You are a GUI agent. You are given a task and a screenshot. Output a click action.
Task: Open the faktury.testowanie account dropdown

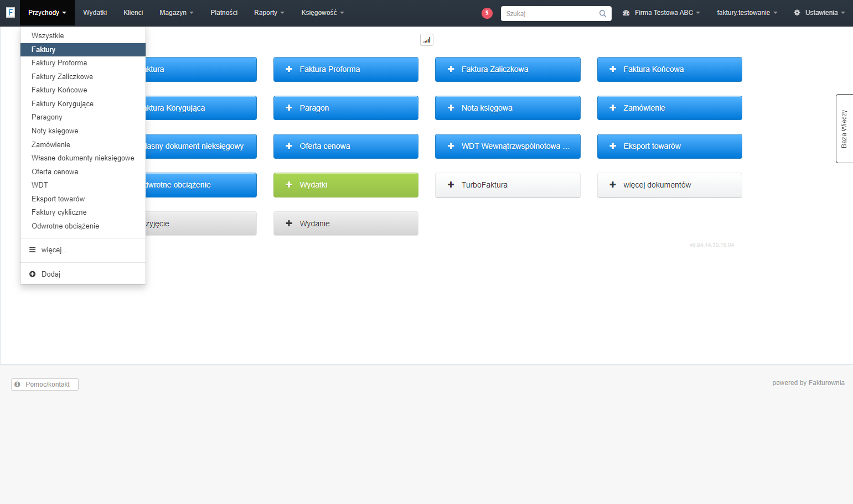(747, 13)
